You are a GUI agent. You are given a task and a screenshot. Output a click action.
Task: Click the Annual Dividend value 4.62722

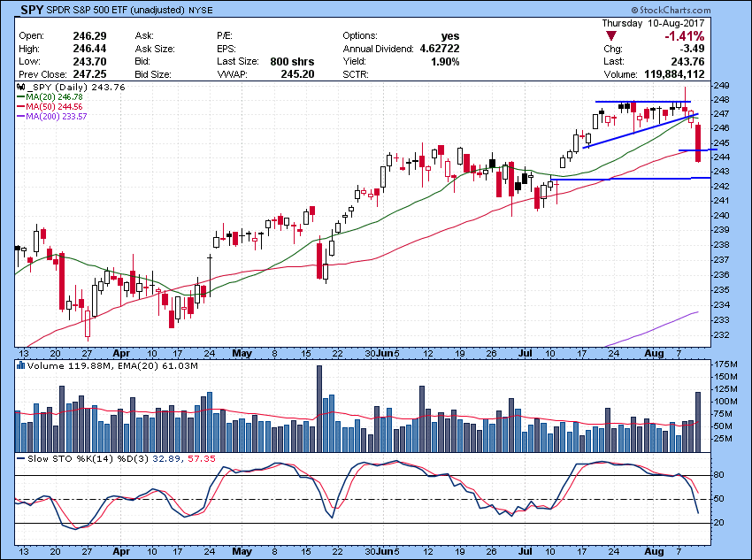[x=440, y=49]
